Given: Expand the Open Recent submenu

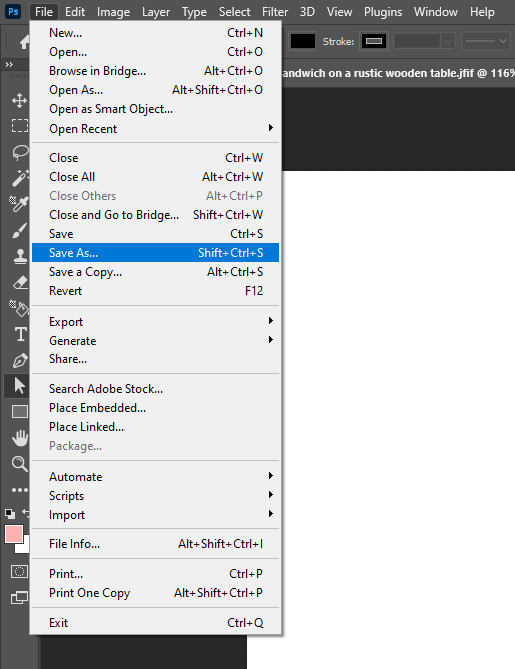Looking at the screenshot, I should (155, 128).
